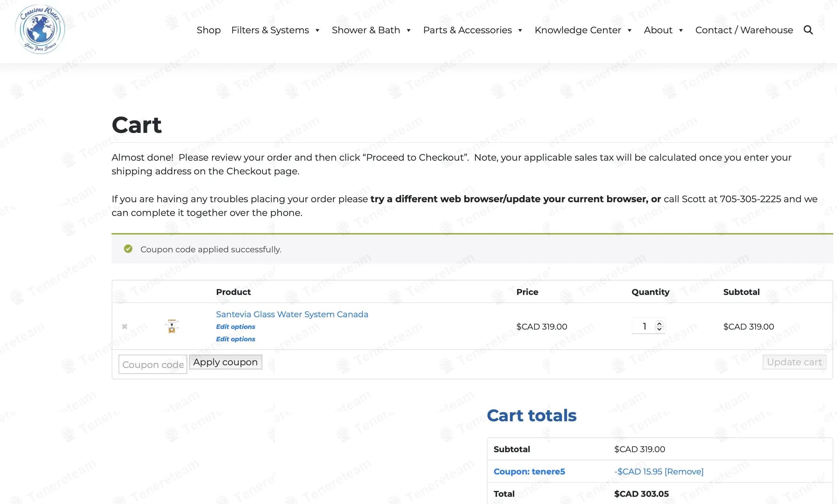Remove the tenere5 coupon
Screen dimensions: 837x504
(x=684, y=471)
